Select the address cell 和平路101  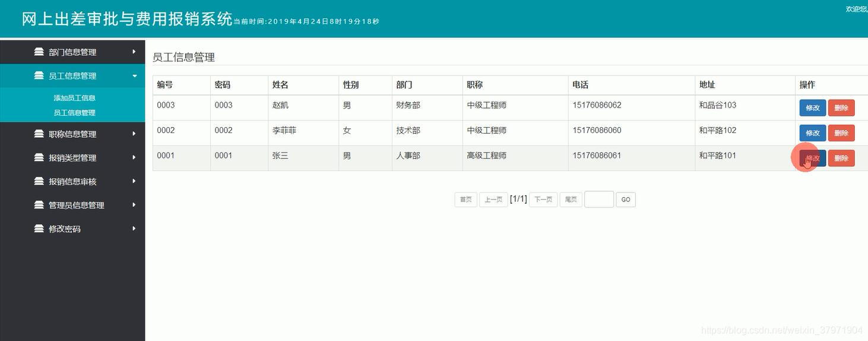[x=718, y=156]
